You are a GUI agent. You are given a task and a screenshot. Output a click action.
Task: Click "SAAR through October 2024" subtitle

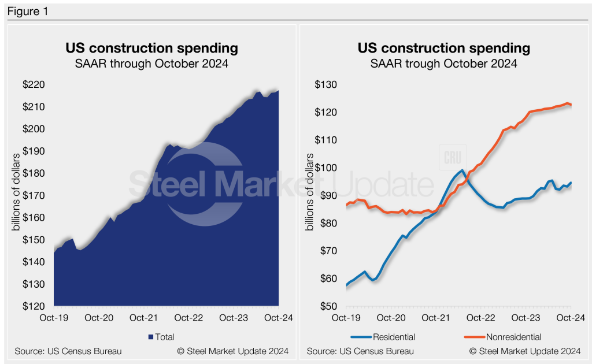click(x=152, y=64)
